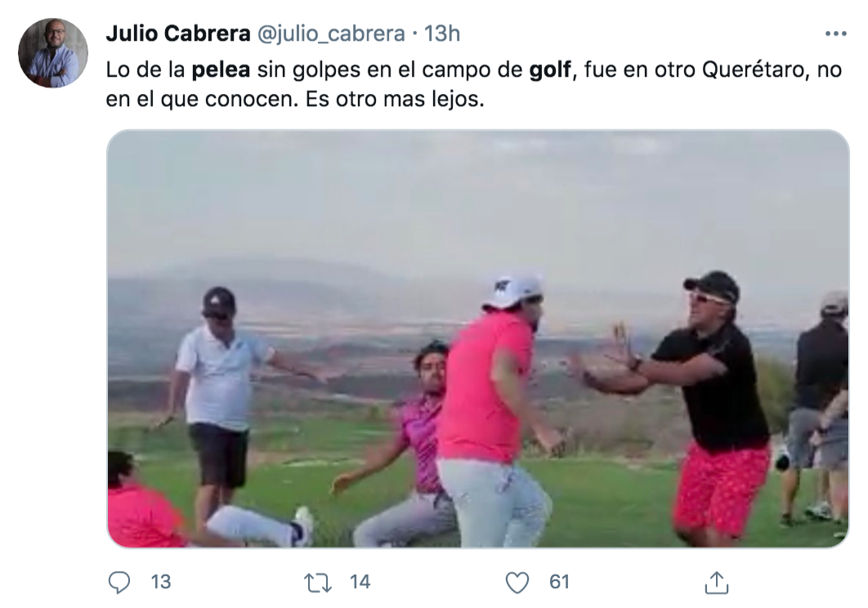Screen dimensions: 868x608
Task: Open Julio Cabrera's profile picture
Action: [52, 53]
